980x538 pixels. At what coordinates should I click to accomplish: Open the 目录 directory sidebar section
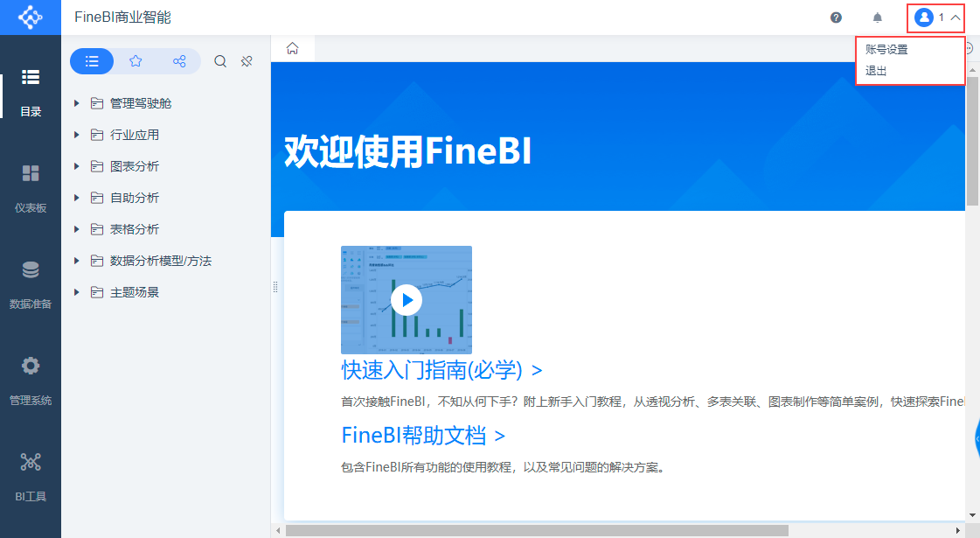point(31,94)
